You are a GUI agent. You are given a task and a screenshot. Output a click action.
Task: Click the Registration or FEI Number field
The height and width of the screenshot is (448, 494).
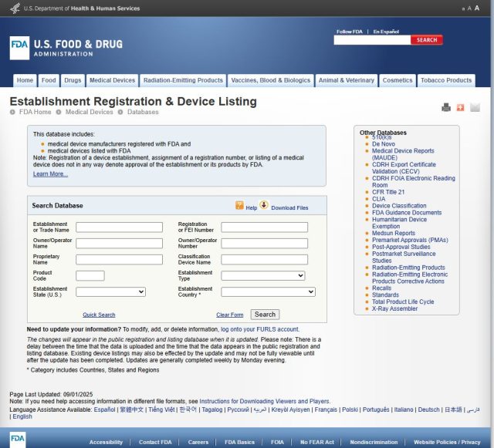[x=264, y=227]
